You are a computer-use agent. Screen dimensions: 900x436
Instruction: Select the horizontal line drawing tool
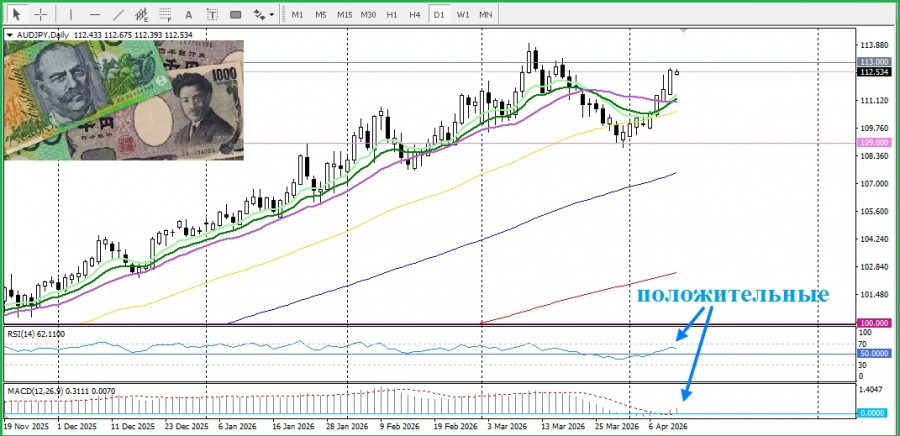click(94, 15)
